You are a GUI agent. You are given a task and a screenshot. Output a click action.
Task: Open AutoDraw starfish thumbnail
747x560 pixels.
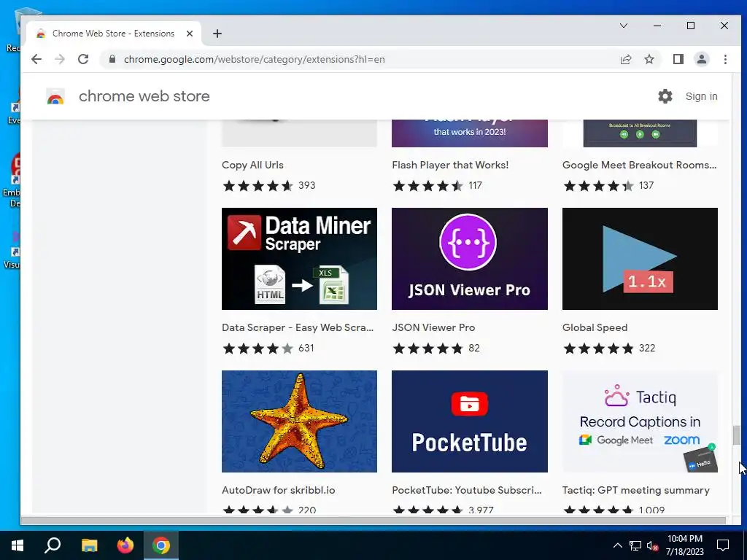click(x=299, y=421)
